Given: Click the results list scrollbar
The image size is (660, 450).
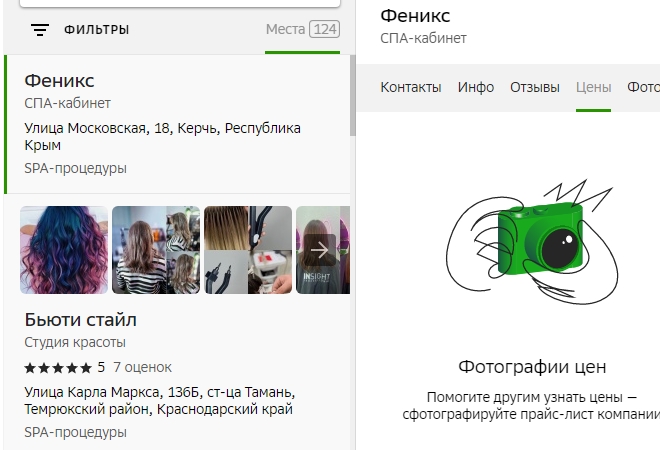Looking at the screenshot, I should pos(351,100).
